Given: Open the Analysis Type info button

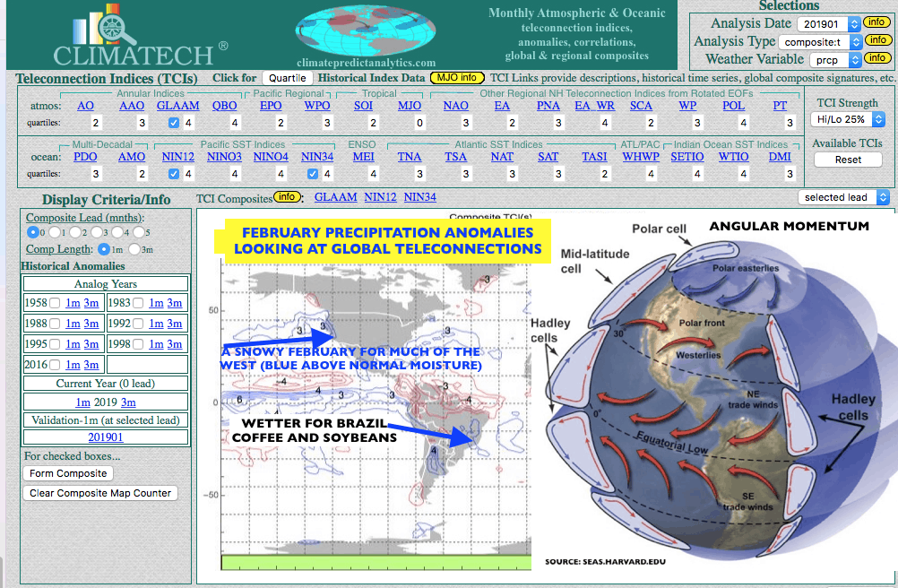Looking at the screenshot, I should [x=876, y=41].
